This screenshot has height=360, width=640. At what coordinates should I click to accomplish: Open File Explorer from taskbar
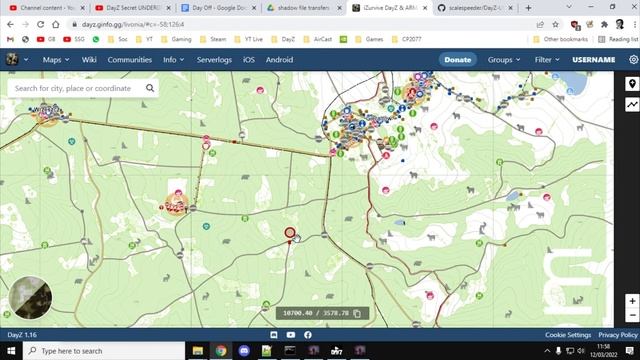coord(198,351)
